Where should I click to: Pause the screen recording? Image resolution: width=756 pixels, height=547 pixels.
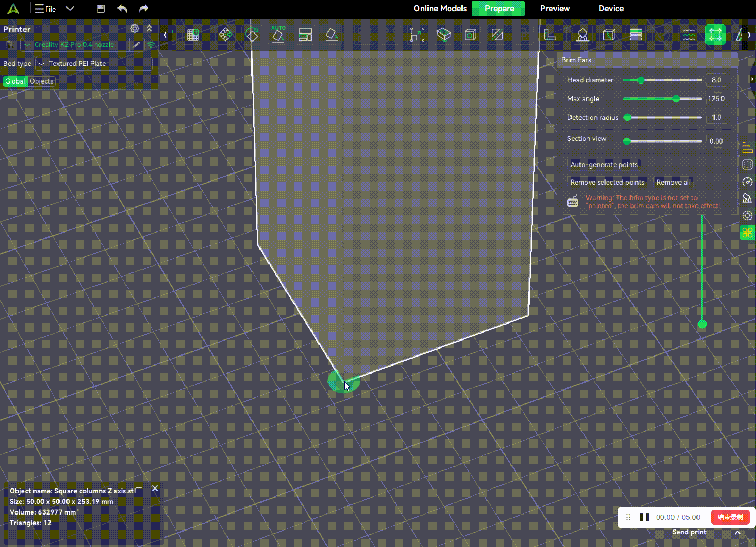[x=644, y=517]
